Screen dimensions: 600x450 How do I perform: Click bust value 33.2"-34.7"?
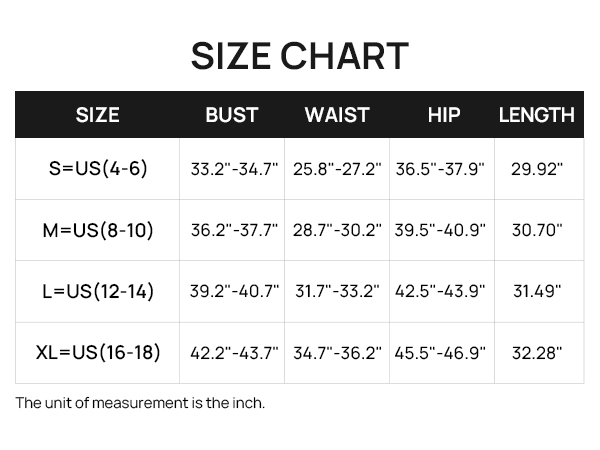pos(234,169)
